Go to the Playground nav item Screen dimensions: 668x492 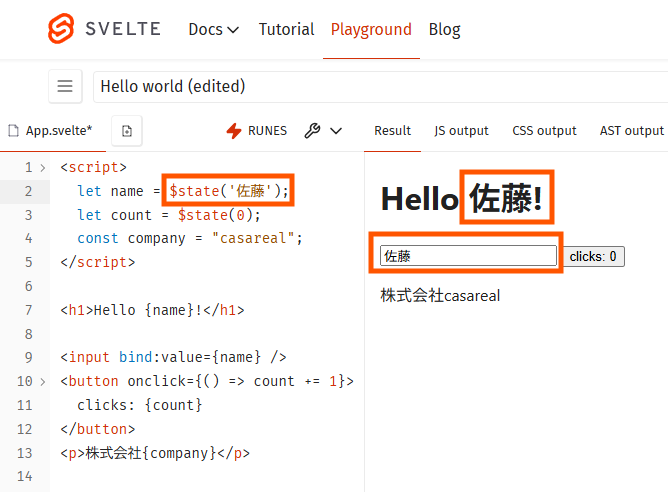tap(371, 29)
